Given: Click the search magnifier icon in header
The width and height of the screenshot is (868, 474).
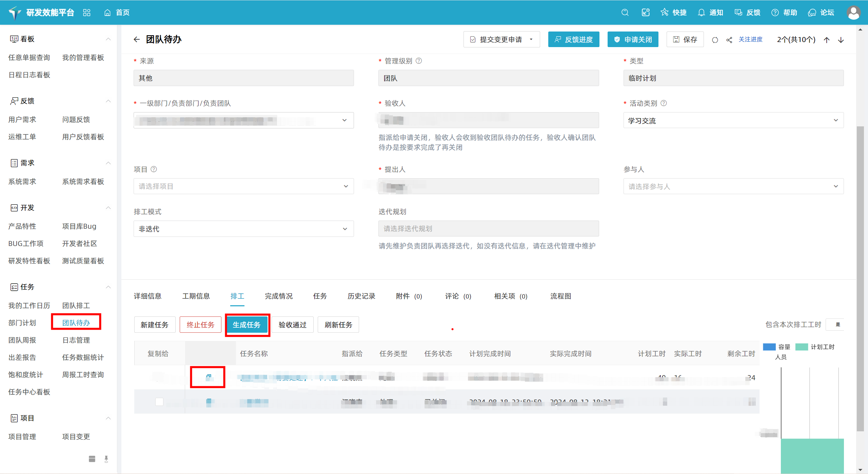Looking at the screenshot, I should pos(625,13).
